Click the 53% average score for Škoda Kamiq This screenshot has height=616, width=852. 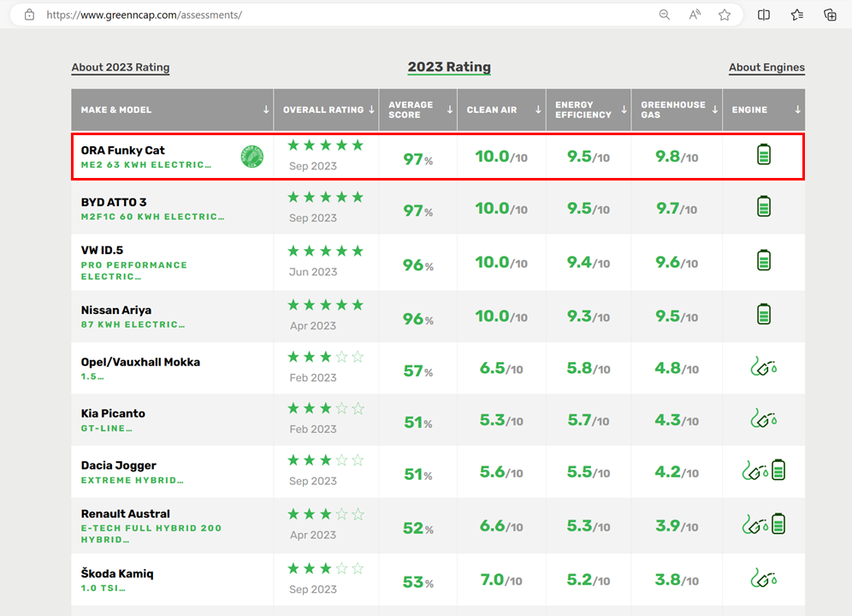pyautogui.click(x=417, y=583)
